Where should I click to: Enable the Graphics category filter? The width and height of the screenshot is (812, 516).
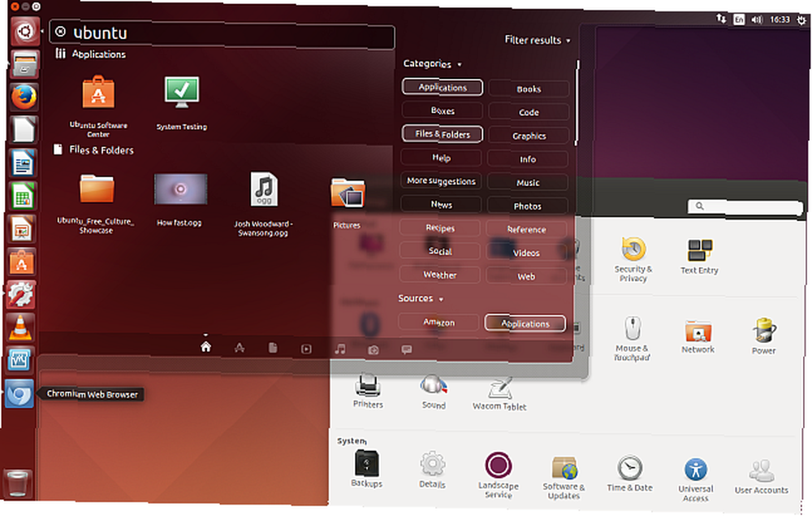[x=529, y=136]
